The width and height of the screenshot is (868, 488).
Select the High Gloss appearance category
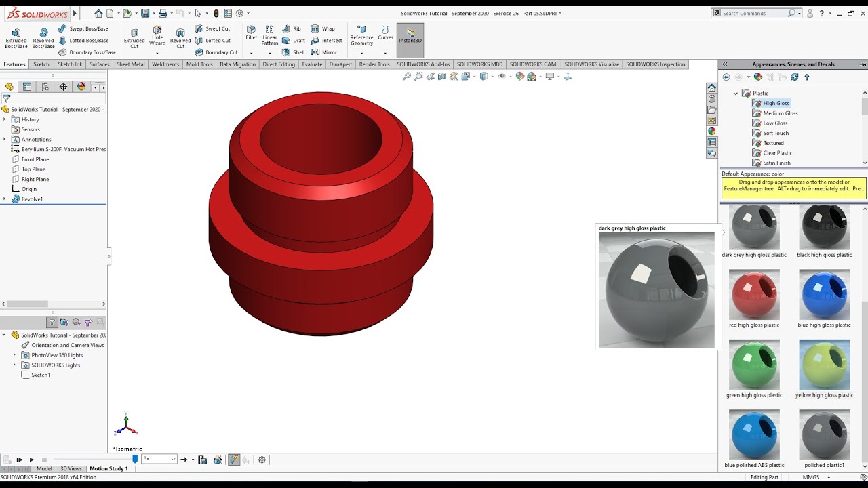point(776,103)
